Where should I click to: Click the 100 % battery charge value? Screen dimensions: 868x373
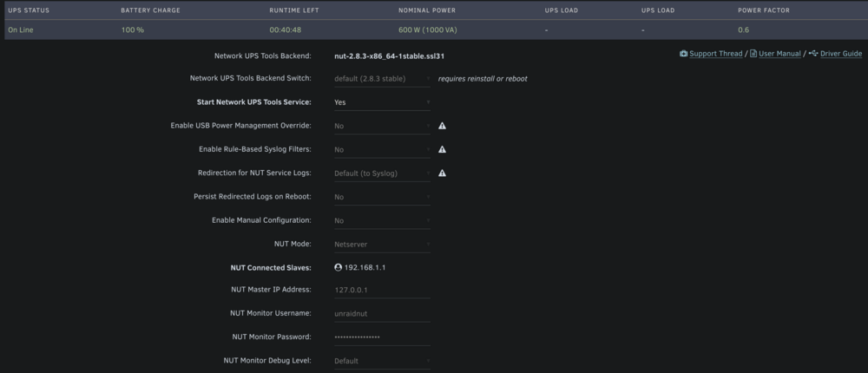pyautogui.click(x=132, y=29)
